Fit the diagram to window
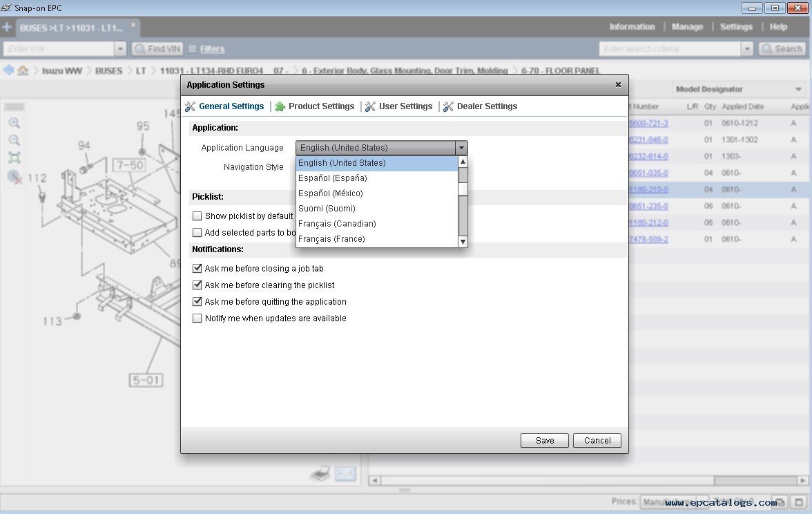The height and width of the screenshot is (514, 812). [x=14, y=158]
